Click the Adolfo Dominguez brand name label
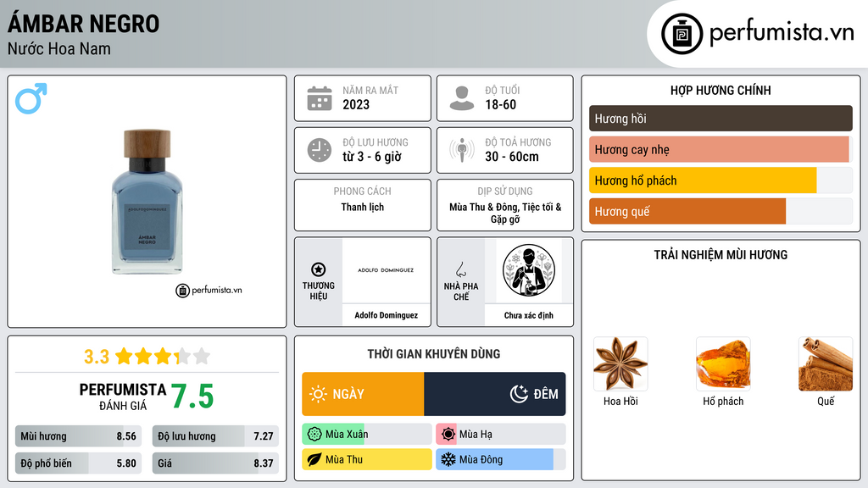Screen dimensions: 868x488 click(386, 315)
